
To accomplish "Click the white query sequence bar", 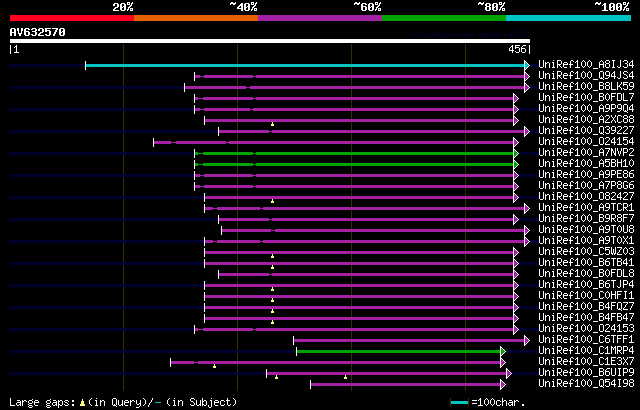I will click(270, 41).
